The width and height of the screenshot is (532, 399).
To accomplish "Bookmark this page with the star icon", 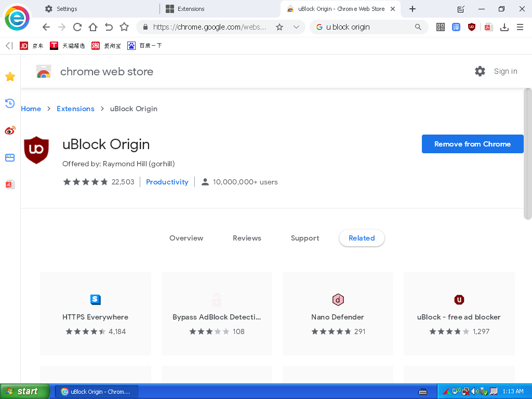I will [280, 27].
